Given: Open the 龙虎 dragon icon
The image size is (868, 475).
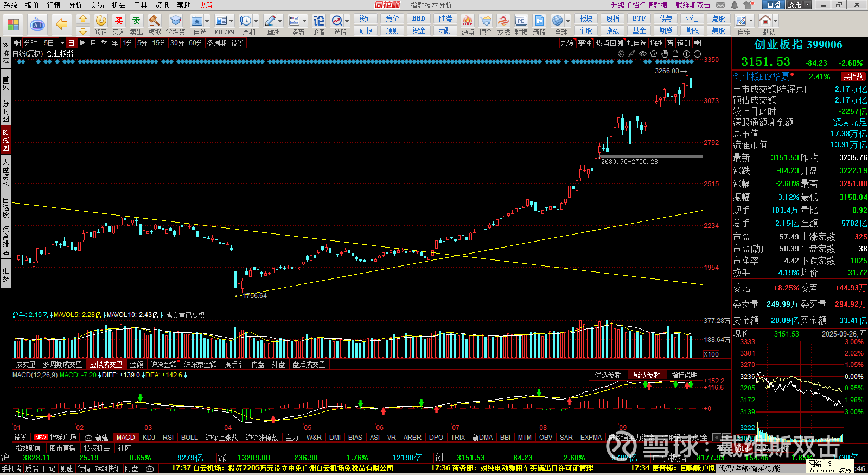Looking at the screenshot, I should [503, 21].
